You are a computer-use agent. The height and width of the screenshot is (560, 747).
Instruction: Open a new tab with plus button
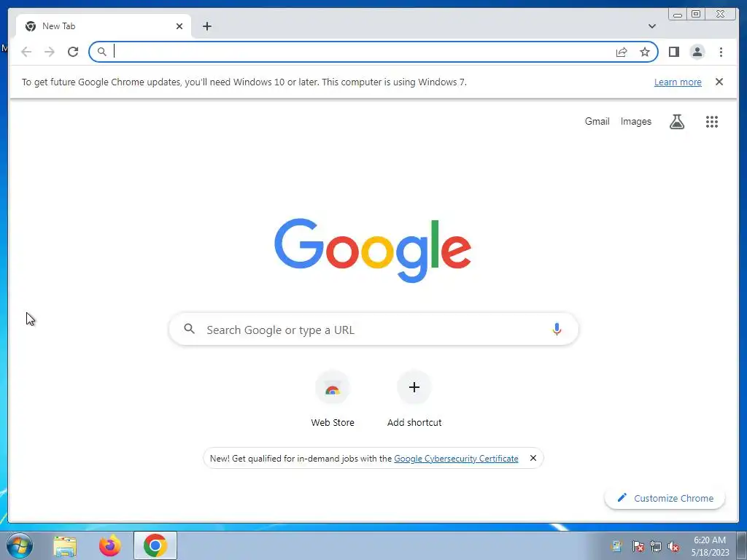(206, 26)
